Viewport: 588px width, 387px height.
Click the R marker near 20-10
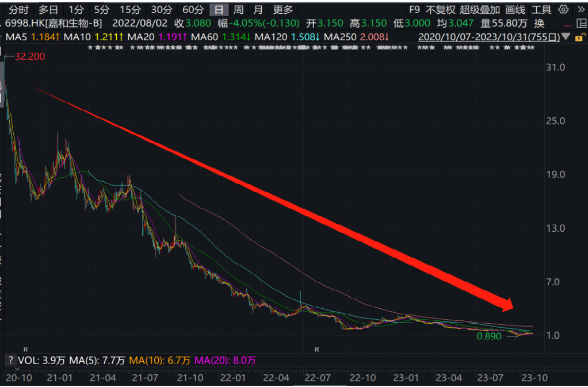[25, 350]
